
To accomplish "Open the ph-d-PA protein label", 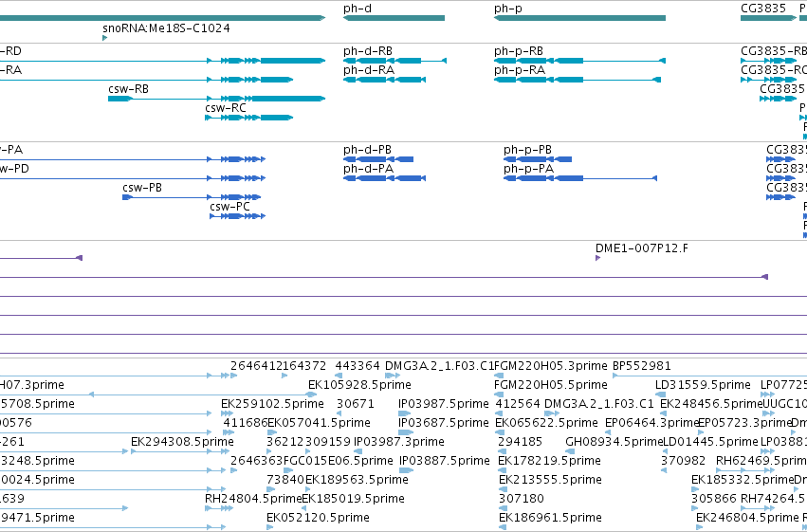I will 369,169.
